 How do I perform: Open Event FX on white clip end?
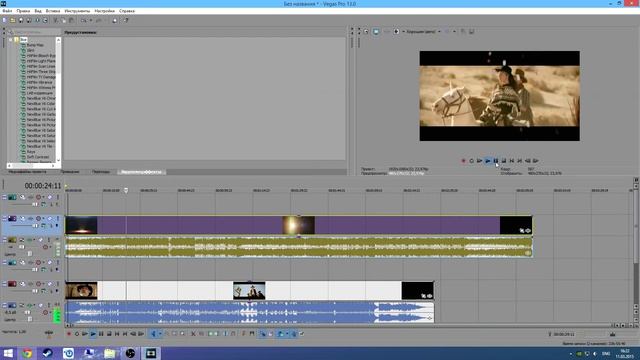pyautogui.click(x=429, y=296)
